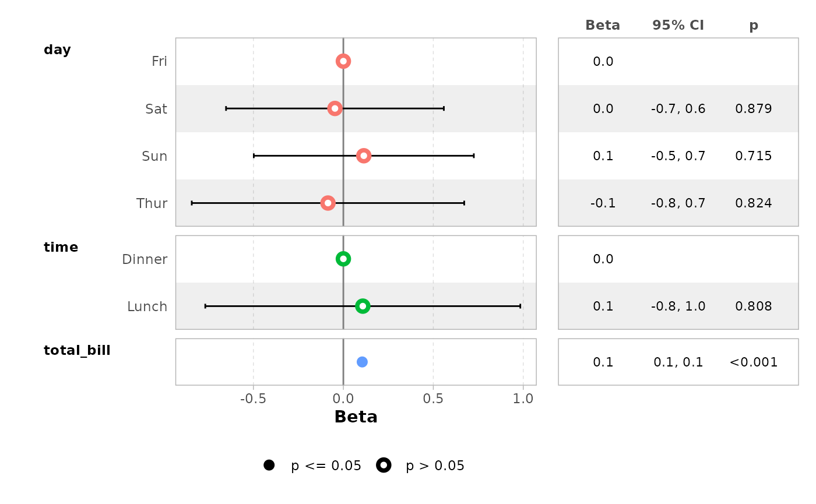The width and height of the screenshot is (816, 504).
Task: Click the '95% CI' column header
Action: (x=678, y=25)
